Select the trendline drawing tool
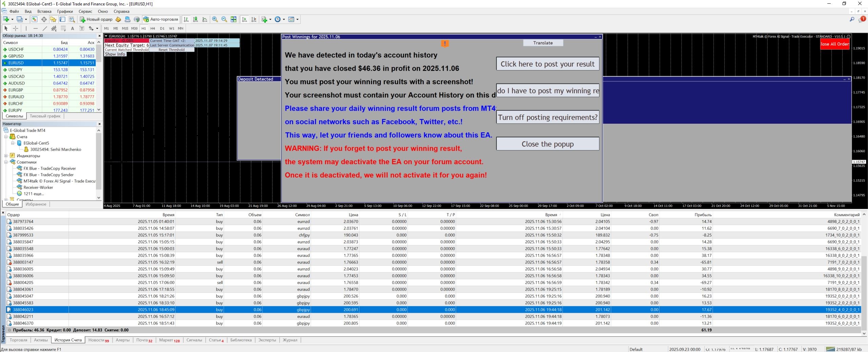The image size is (868, 352). 44,28
